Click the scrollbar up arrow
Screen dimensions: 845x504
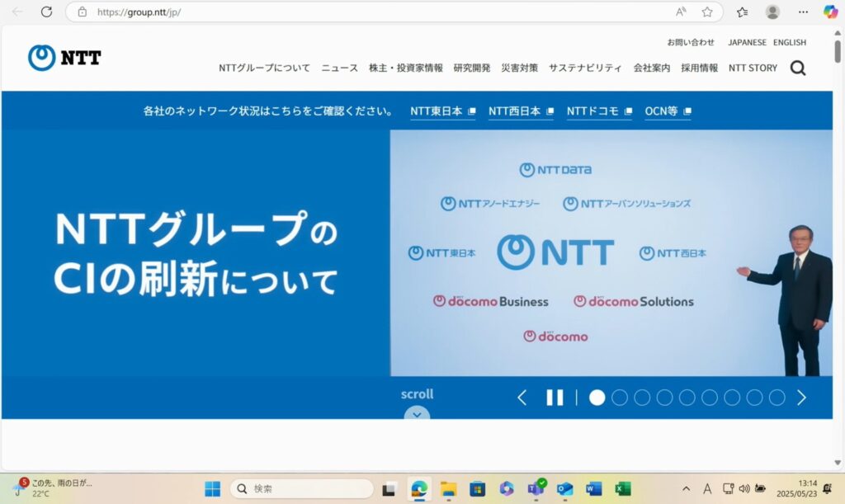click(x=838, y=33)
